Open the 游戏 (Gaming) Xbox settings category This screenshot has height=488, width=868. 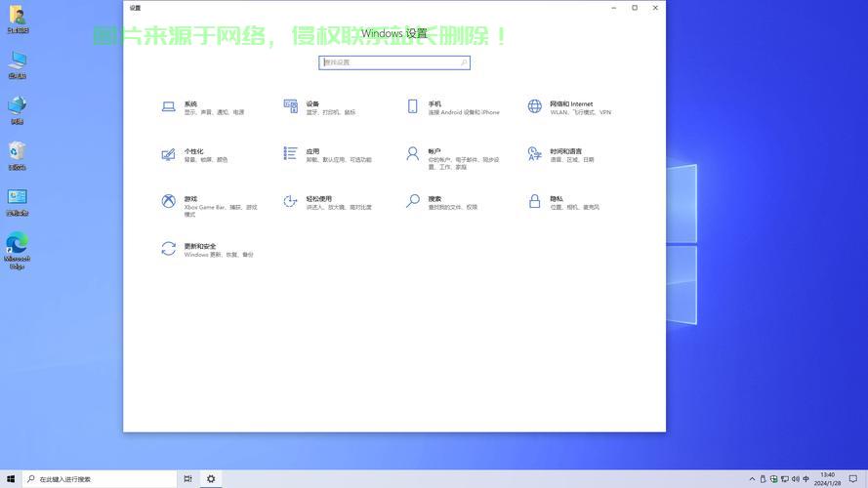click(209, 205)
